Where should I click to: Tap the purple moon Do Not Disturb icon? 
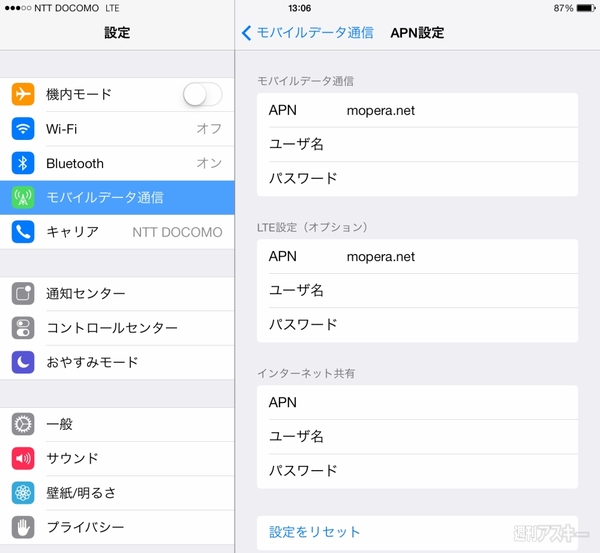pyautogui.click(x=23, y=362)
